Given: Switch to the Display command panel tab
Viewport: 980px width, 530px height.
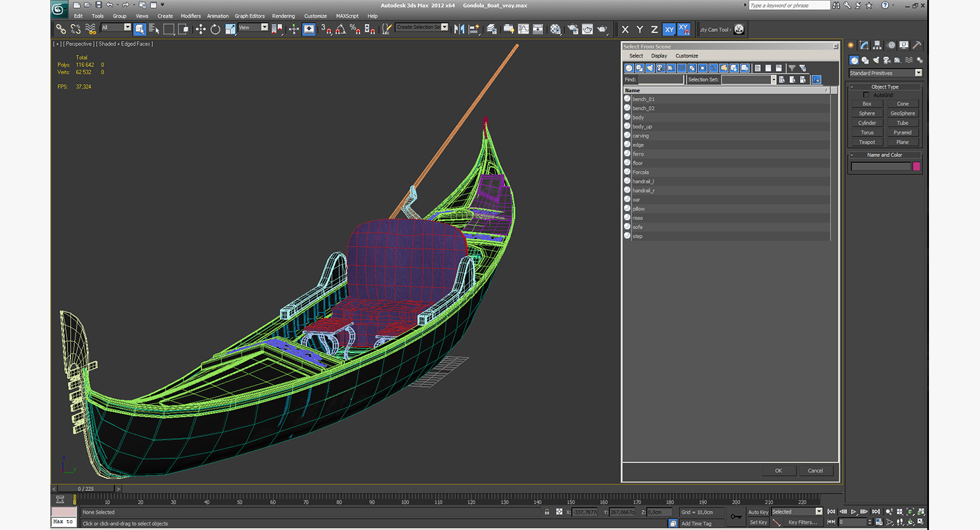Looking at the screenshot, I should [905, 45].
